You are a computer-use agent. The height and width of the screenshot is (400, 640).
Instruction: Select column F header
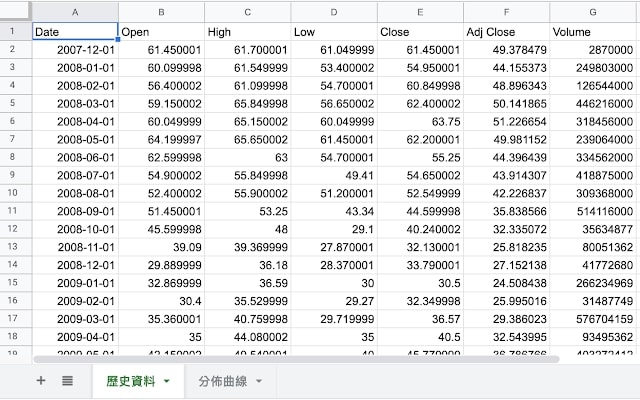[506, 12]
